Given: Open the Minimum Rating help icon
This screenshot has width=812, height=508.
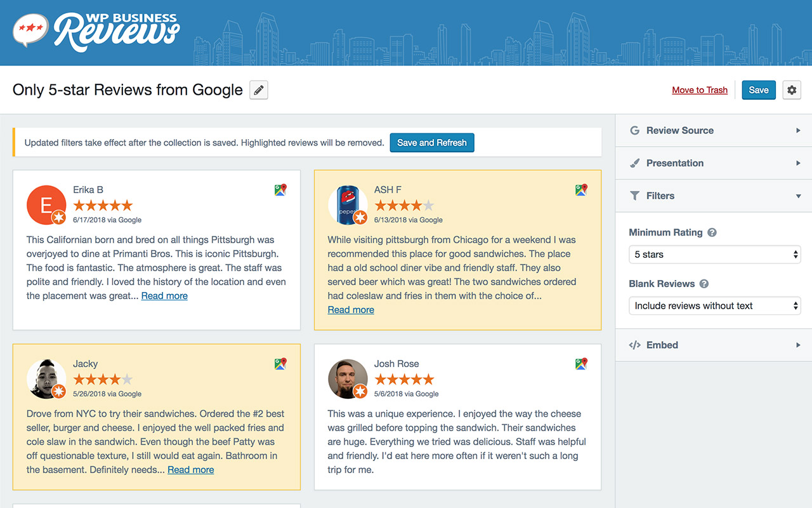Looking at the screenshot, I should tap(712, 232).
